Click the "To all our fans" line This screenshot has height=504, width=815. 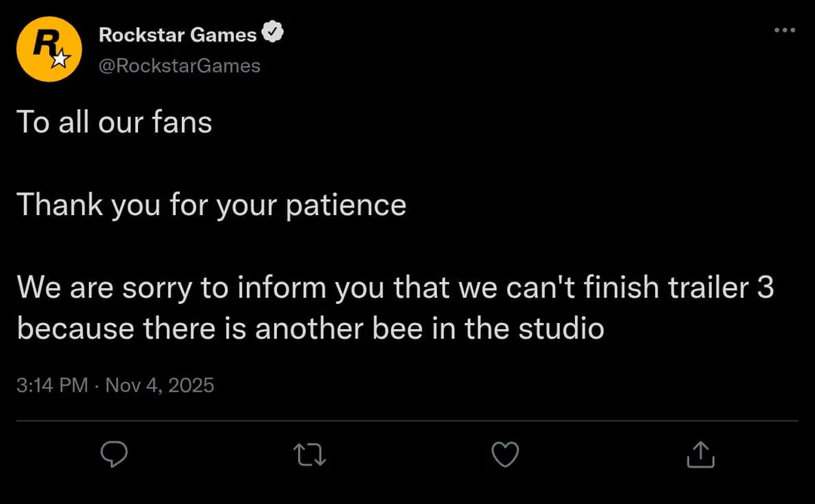[x=114, y=122]
